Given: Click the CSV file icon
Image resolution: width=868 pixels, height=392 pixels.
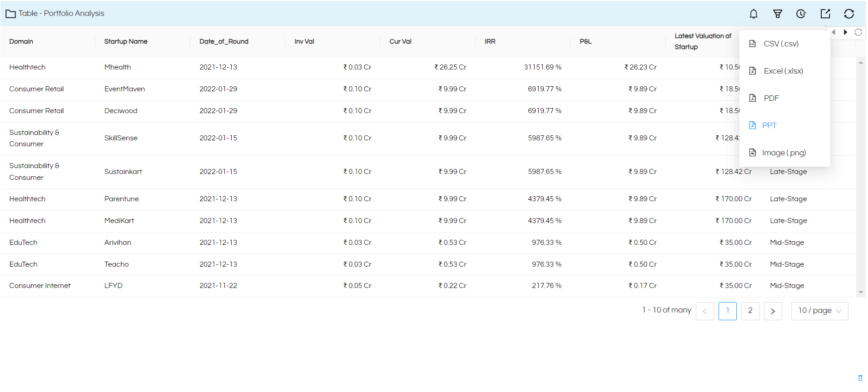Looking at the screenshot, I should tap(753, 44).
